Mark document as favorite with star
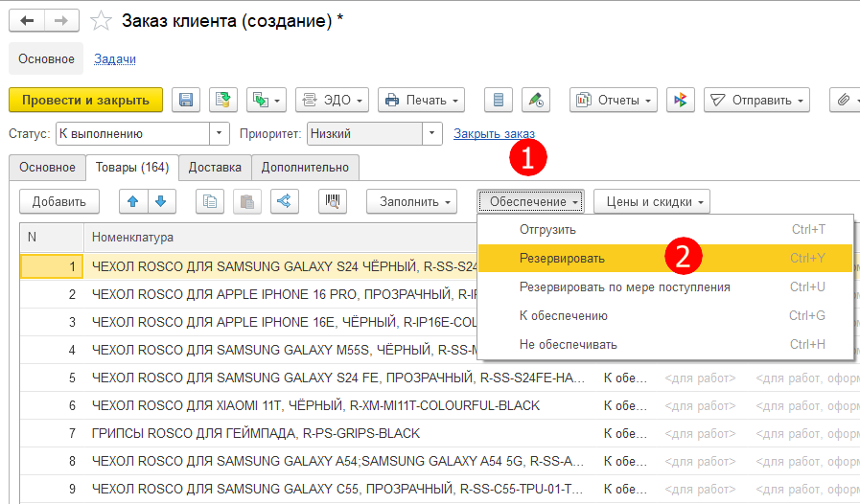This screenshot has width=860, height=504. pyautogui.click(x=100, y=20)
